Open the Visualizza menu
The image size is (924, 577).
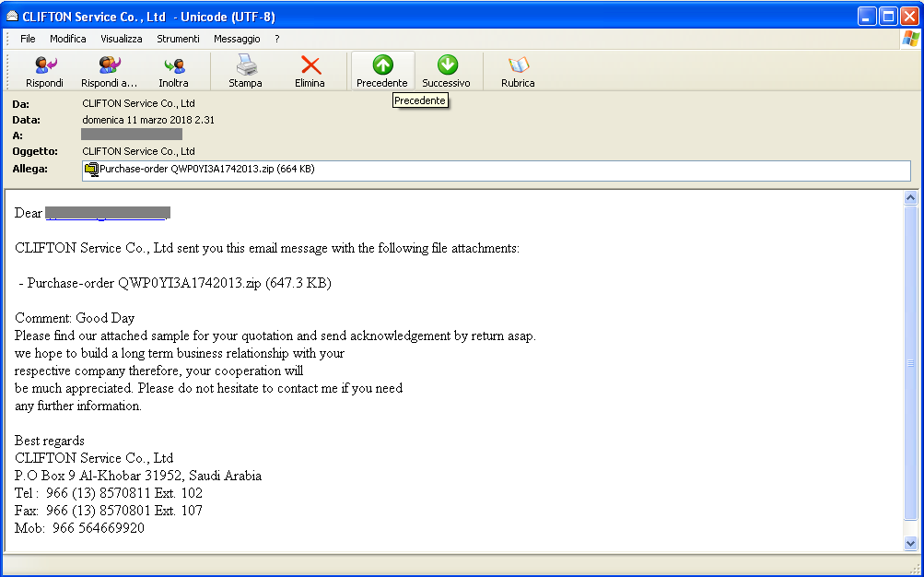(122, 39)
